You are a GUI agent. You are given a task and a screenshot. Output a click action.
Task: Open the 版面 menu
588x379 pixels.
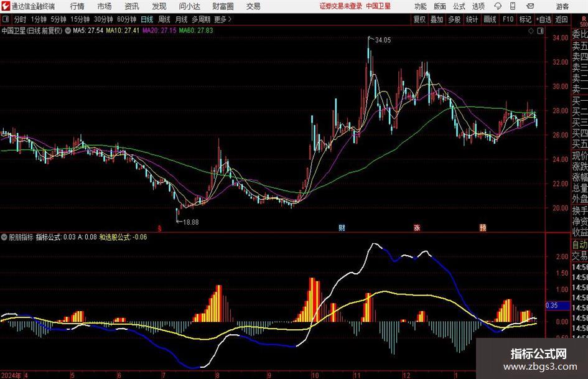click(x=439, y=6)
